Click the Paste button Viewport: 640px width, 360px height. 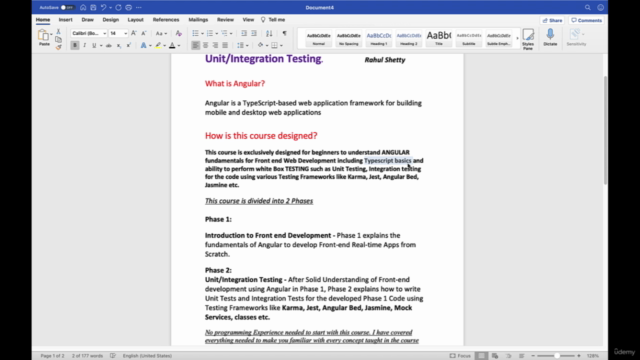(44, 38)
